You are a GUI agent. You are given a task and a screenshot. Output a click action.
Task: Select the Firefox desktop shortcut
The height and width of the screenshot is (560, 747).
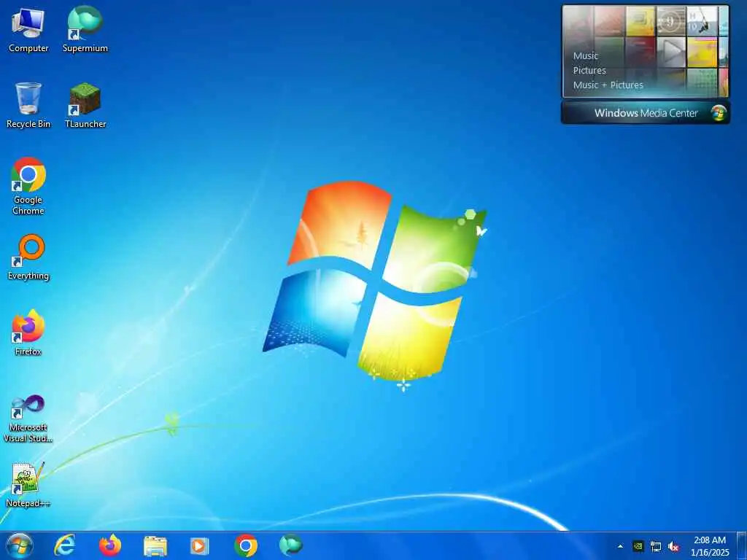coord(28,332)
